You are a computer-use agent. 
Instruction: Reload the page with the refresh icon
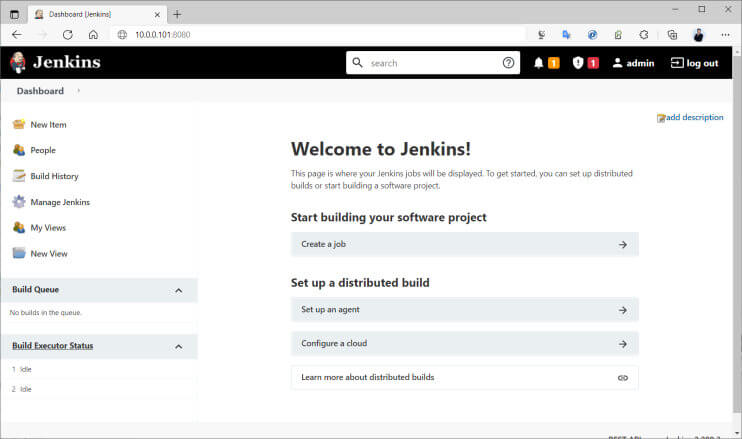pyautogui.click(x=68, y=35)
